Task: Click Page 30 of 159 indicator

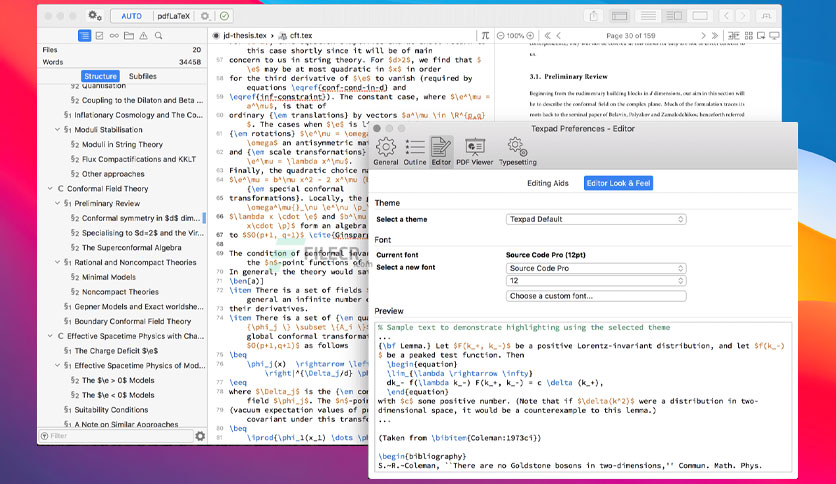Action: (631, 36)
